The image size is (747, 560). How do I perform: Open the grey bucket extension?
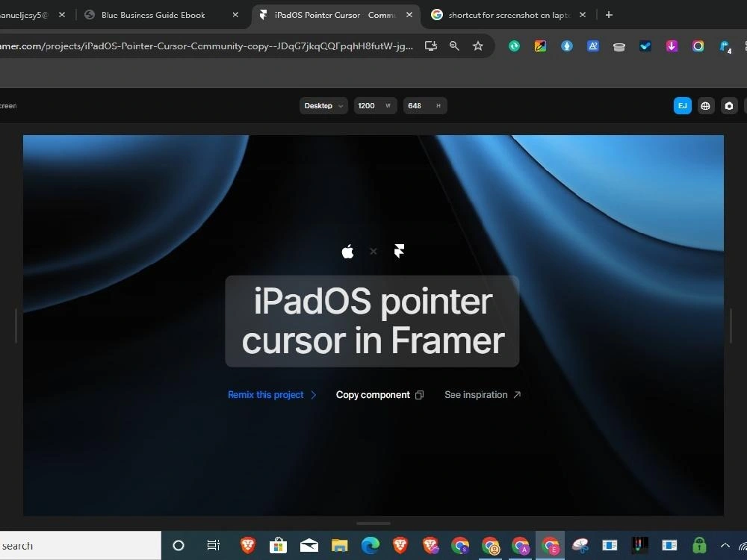619,46
